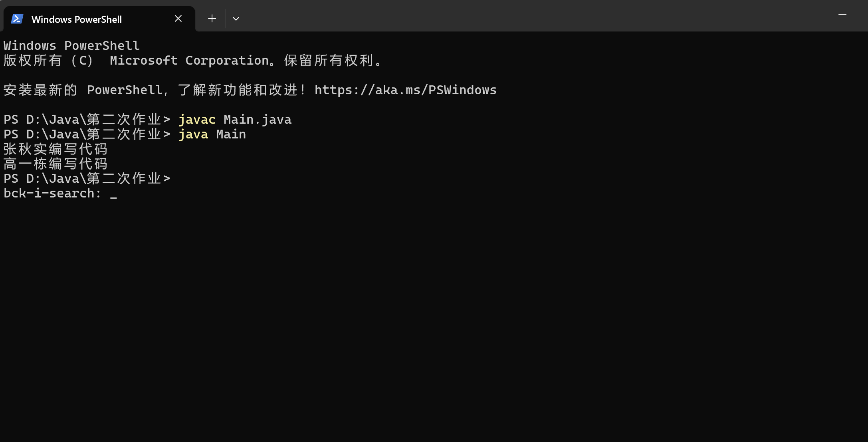
Task: Click the output line 高一栋编写代码
Action: pyautogui.click(x=55, y=164)
